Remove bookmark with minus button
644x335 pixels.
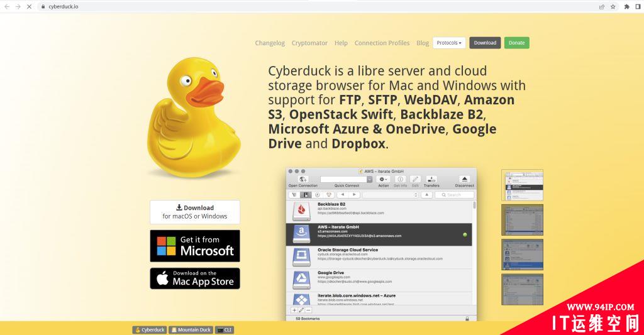308,310
